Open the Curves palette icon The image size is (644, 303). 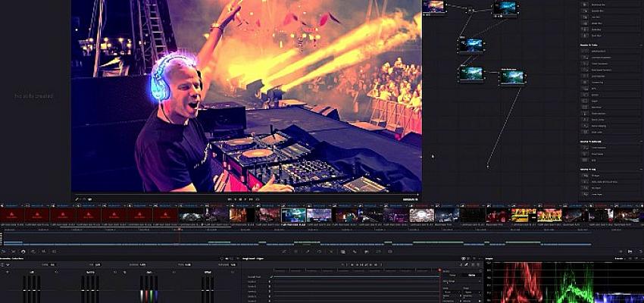[283, 251]
